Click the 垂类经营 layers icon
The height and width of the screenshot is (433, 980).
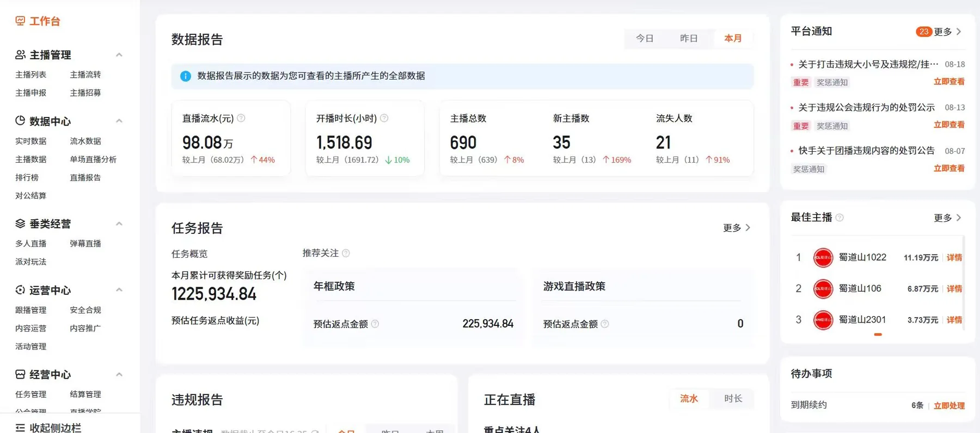20,224
